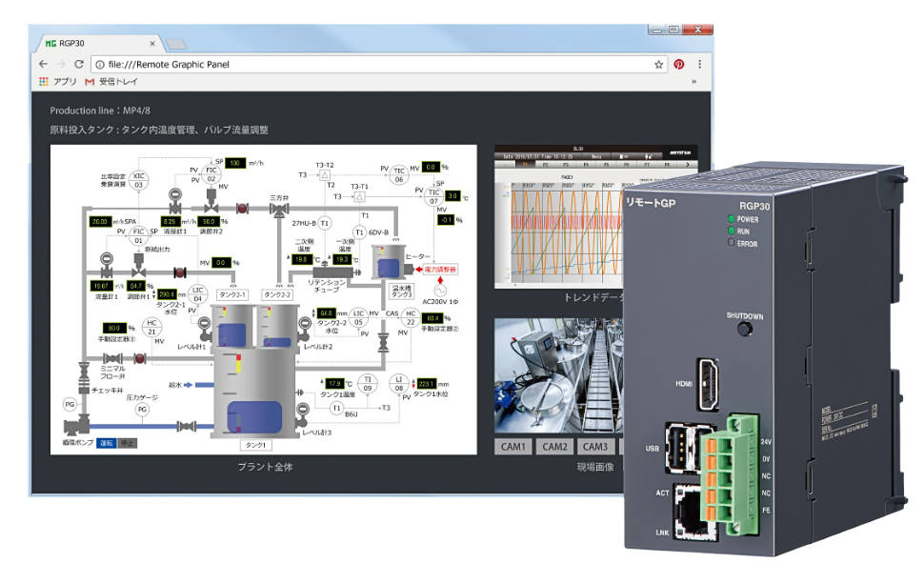Screen dimensions: 924x583
Task: Reload the Remote Graphic Panel page
Action: [x=79, y=64]
